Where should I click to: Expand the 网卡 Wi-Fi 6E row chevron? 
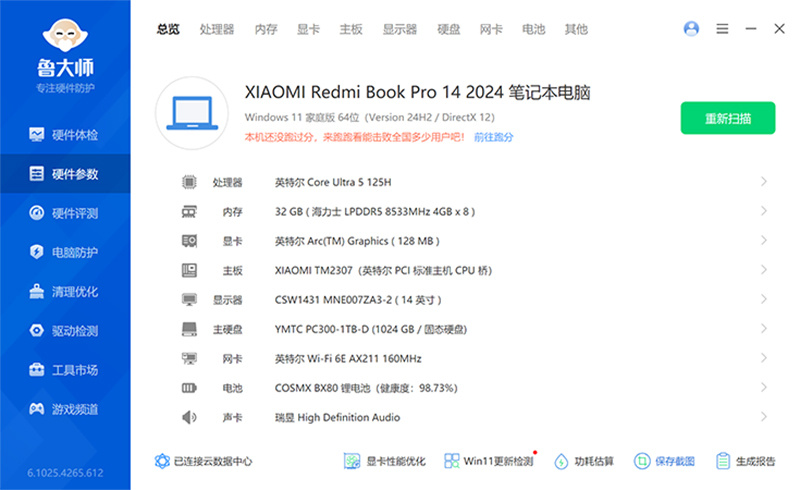(x=763, y=358)
